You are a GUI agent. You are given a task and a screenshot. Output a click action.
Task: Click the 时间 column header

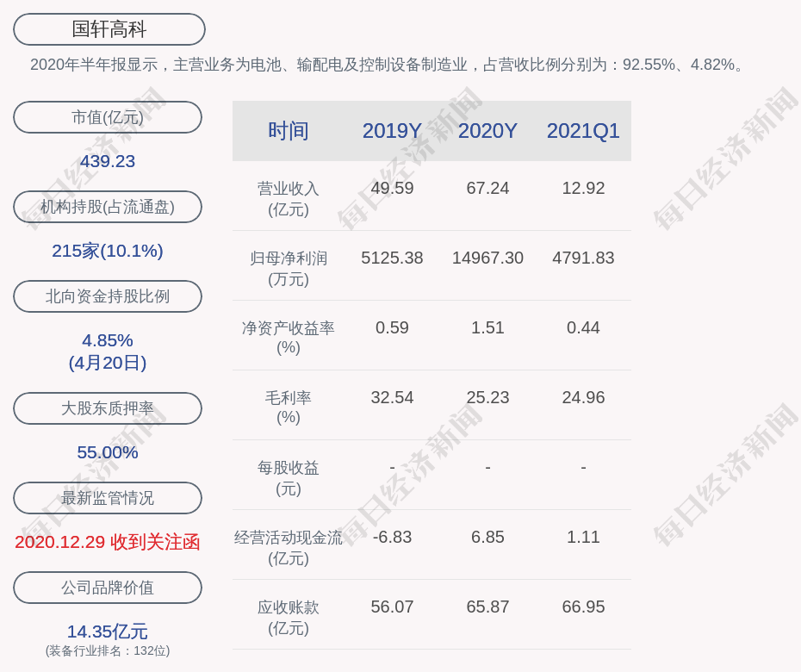[x=289, y=131]
